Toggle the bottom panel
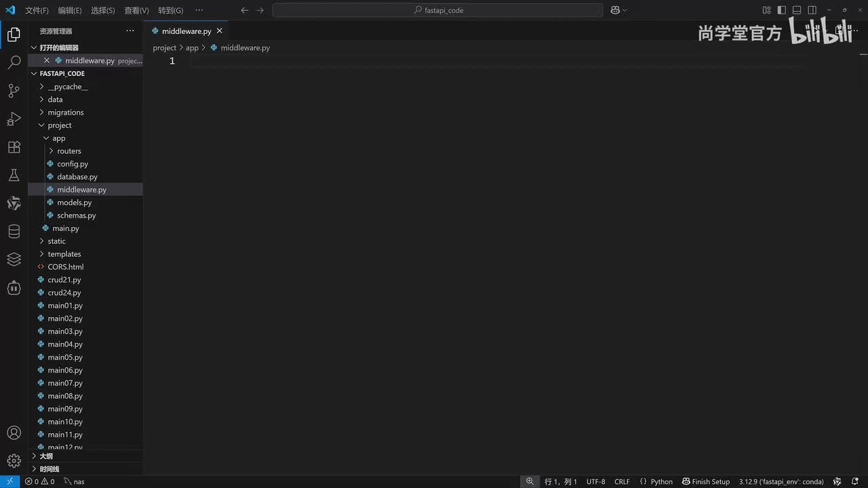 (797, 10)
